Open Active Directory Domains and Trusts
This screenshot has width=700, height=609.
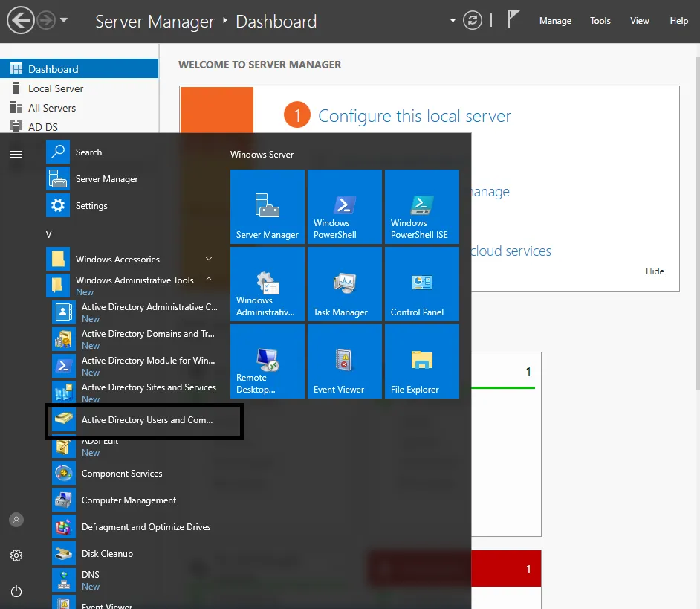click(137, 338)
